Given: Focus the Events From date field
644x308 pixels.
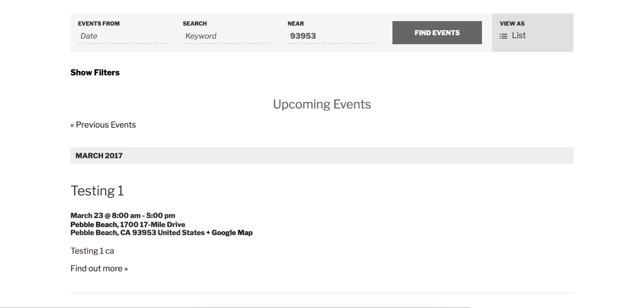Looking at the screenshot, I should click(x=123, y=36).
